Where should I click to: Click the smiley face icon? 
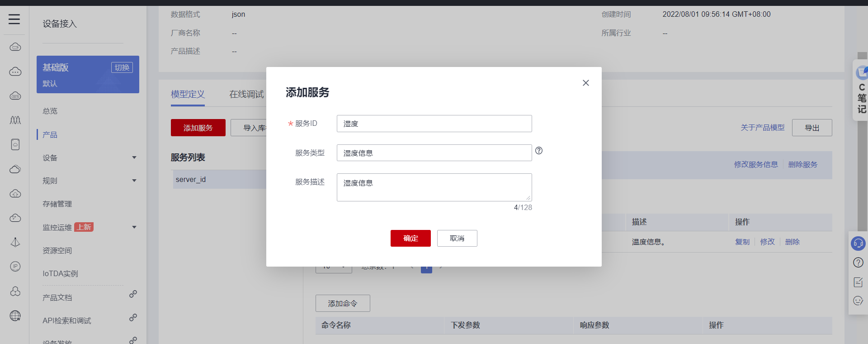click(x=858, y=301)
